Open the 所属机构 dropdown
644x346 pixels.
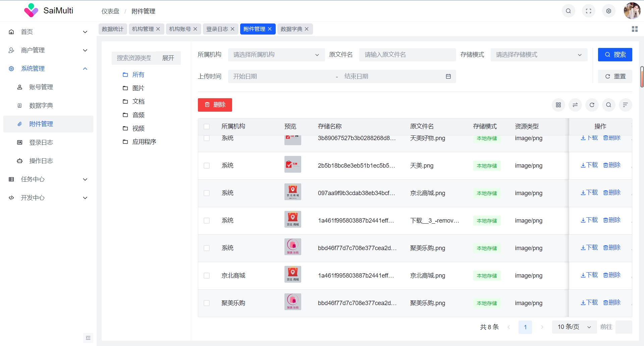276,55
